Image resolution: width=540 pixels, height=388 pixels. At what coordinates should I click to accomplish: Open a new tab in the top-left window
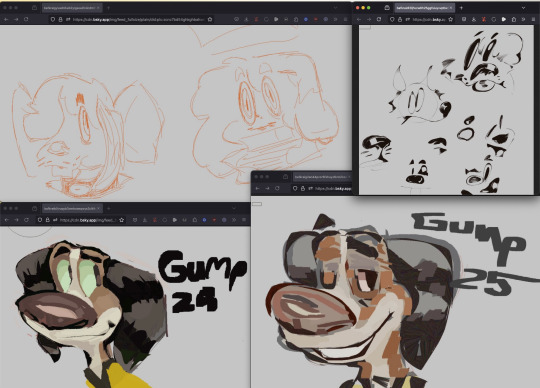(108, 8)
